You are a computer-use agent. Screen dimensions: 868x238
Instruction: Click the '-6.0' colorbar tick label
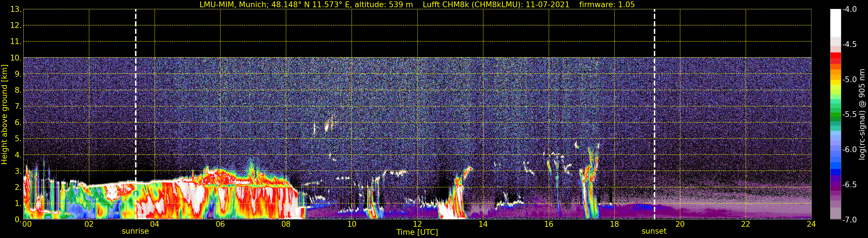pyautogui.click(x=849, y=150)
